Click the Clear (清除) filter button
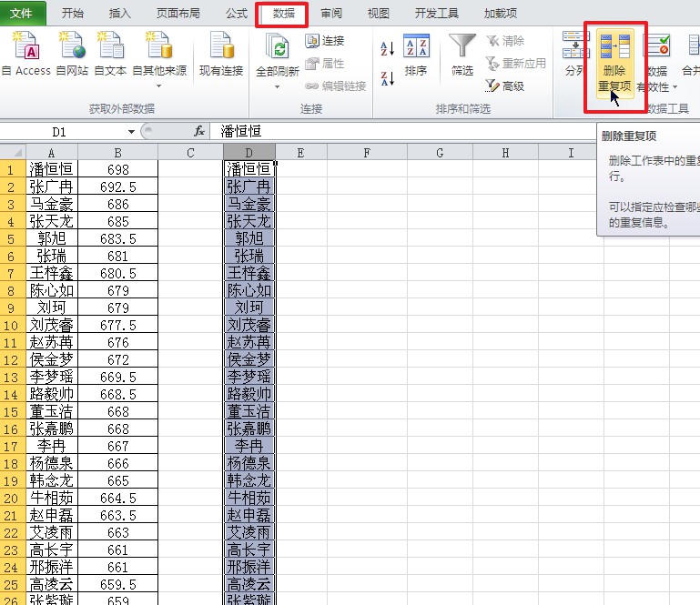This screenshot has height=605, width=700. [x=505, y=41]
